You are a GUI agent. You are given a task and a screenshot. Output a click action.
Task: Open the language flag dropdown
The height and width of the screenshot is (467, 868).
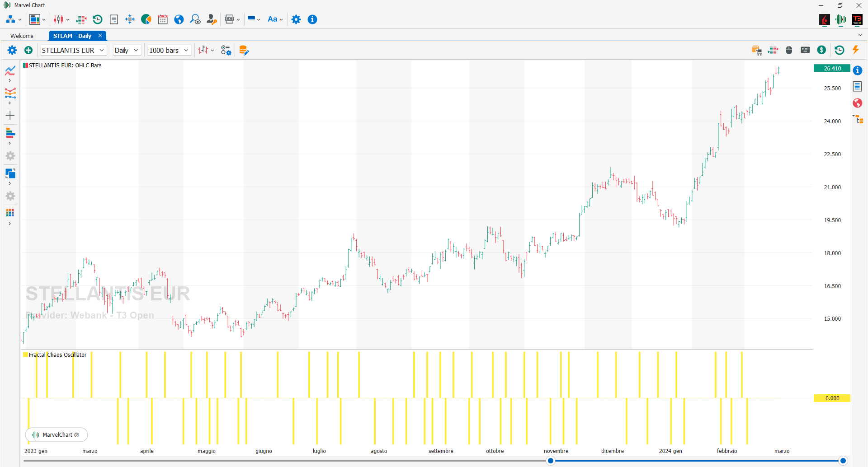click(254, 19)
